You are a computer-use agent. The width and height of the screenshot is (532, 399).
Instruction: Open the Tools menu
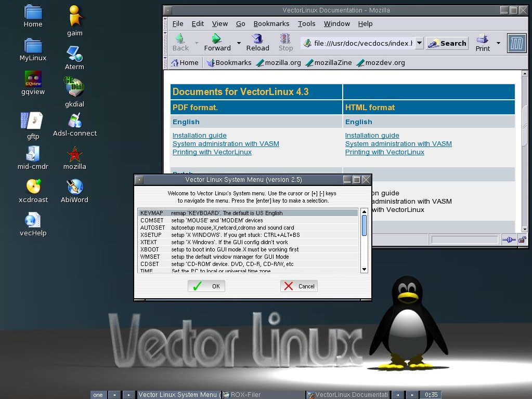306,23
